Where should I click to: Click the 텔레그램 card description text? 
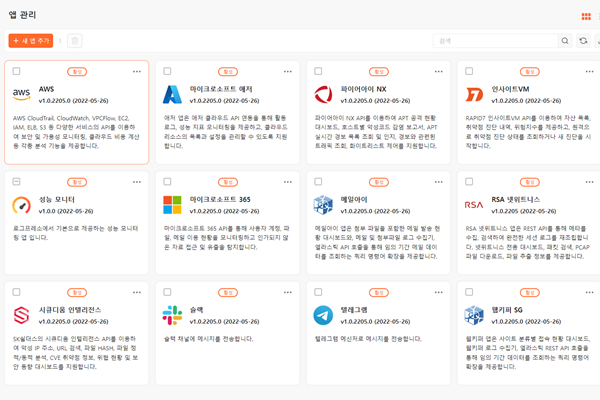(x=368, y=339)
